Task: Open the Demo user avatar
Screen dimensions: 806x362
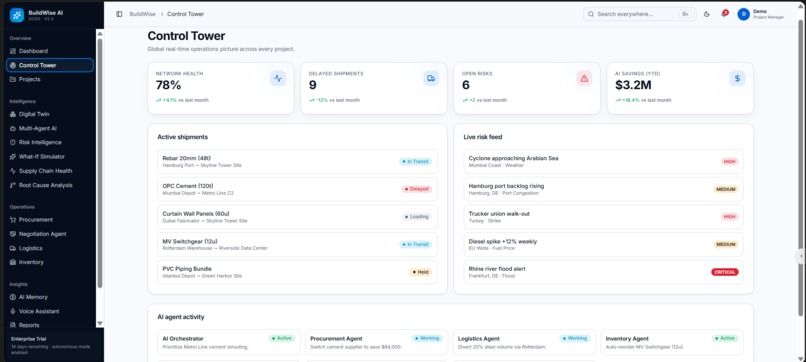Action: pyautogui.click(x=743, y=14)
